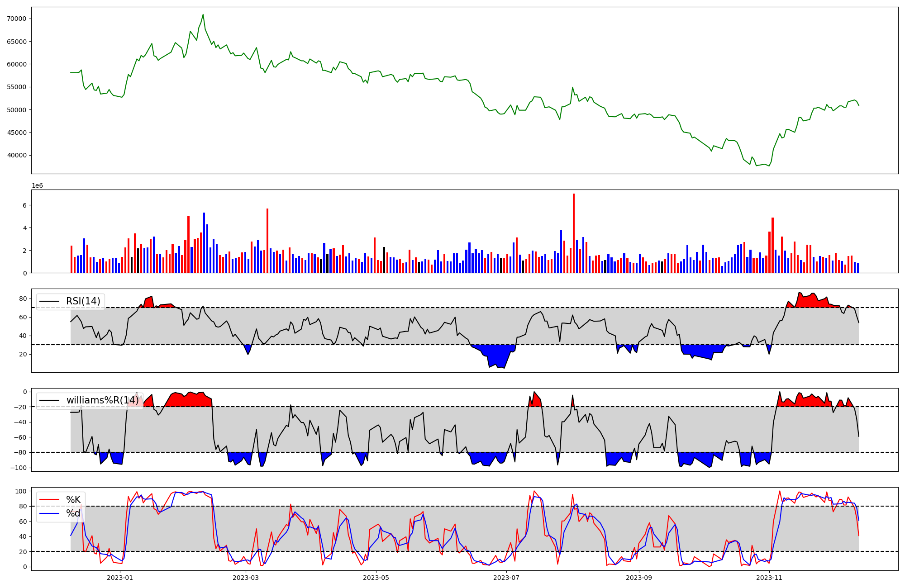The image size is (905, 588).
Task: Click the 2023-07 date tick label
Action: pos(506,578)
